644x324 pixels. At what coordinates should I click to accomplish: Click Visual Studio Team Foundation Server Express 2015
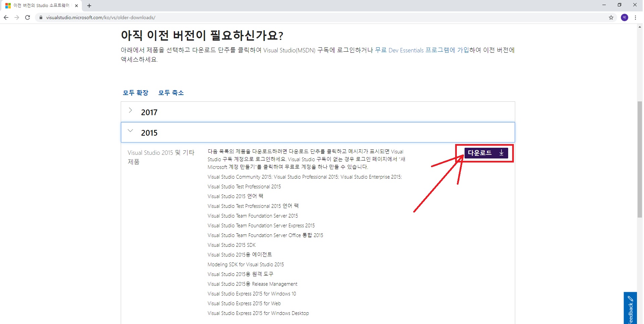(x=261, y=226)
